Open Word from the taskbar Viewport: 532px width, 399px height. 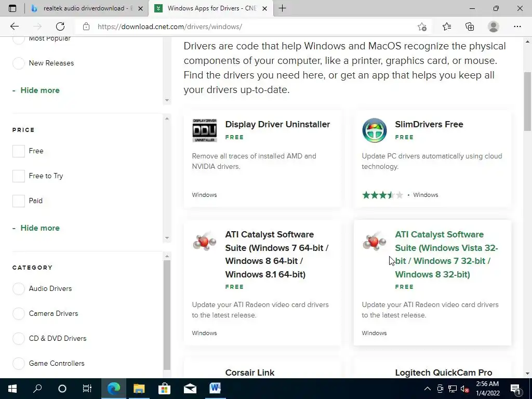215,389
